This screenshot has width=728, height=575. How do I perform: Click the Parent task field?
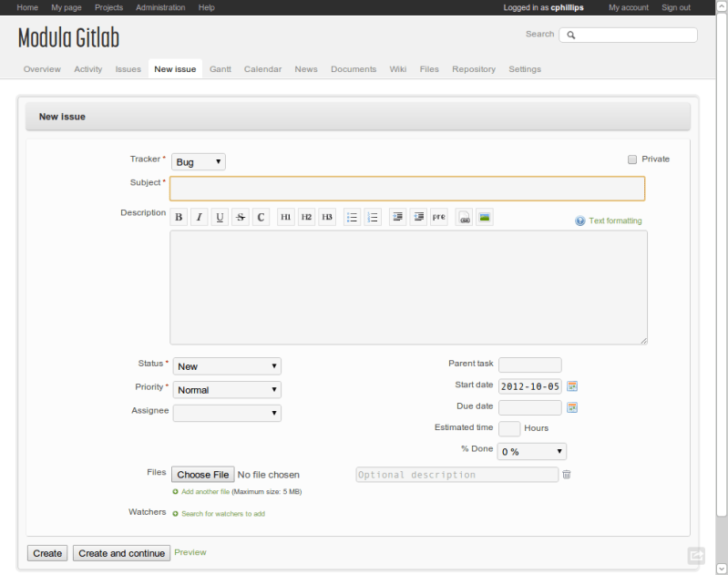tap(529, 365)
